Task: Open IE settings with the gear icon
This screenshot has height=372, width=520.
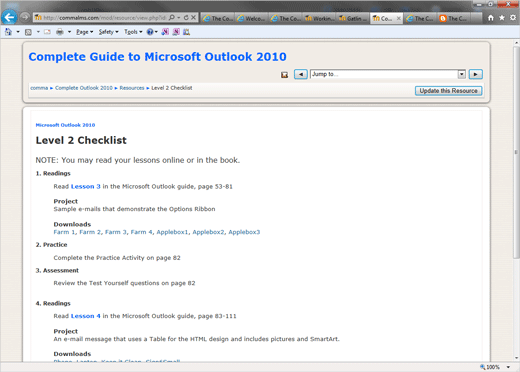Action: click(x=513, y=18)
